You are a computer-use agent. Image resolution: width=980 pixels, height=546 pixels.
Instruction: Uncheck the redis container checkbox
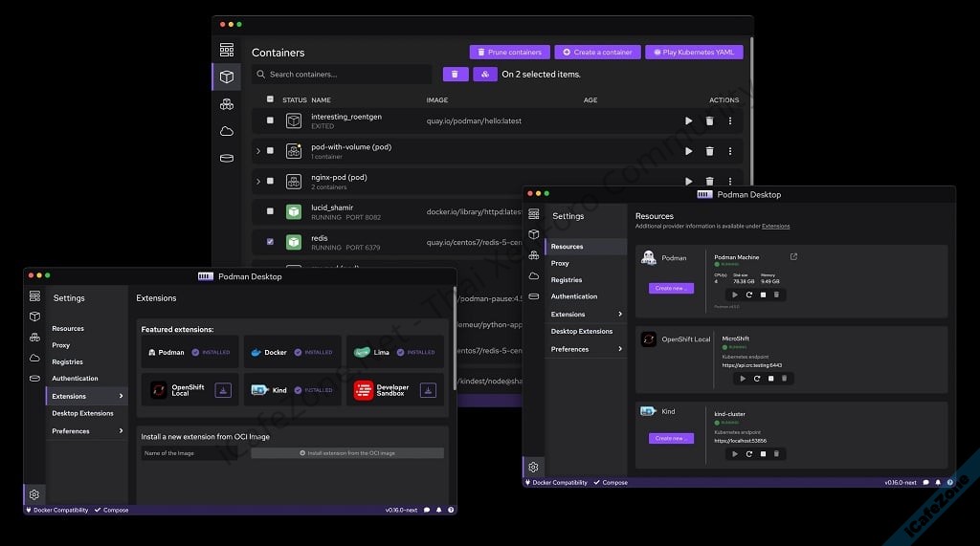click(x=270, y=242)
